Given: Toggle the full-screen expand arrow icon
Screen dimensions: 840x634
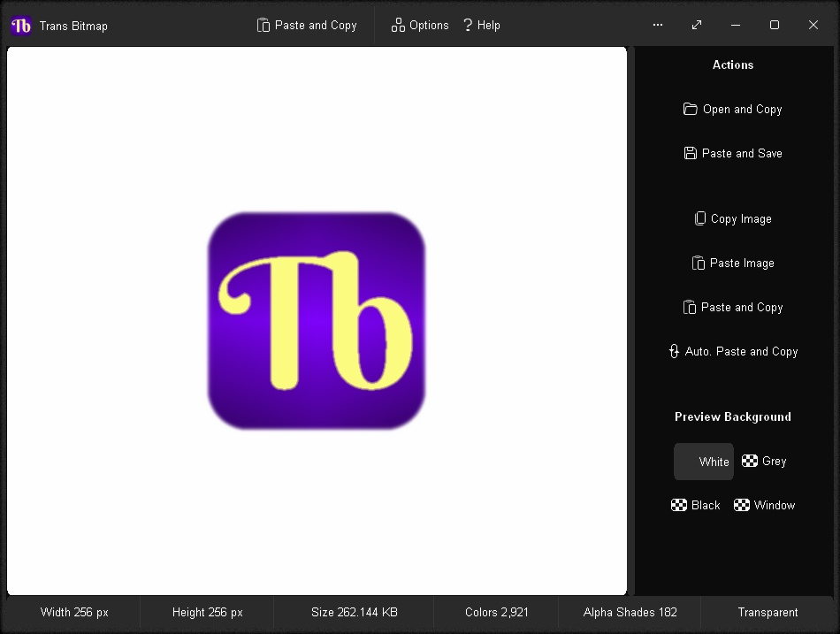Looking at the screenshot, I should 697,25.
